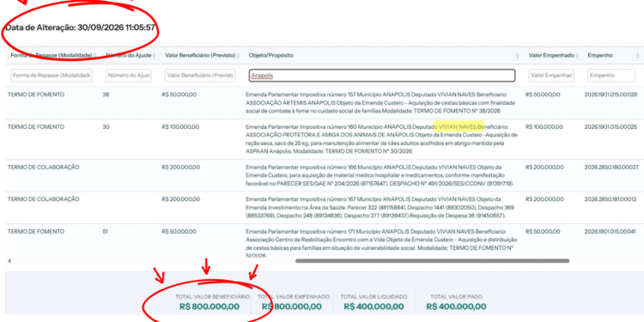Click empenho 2026.1901.015.00041
This screenshot has width=644, height=322.
click(611, 232)
